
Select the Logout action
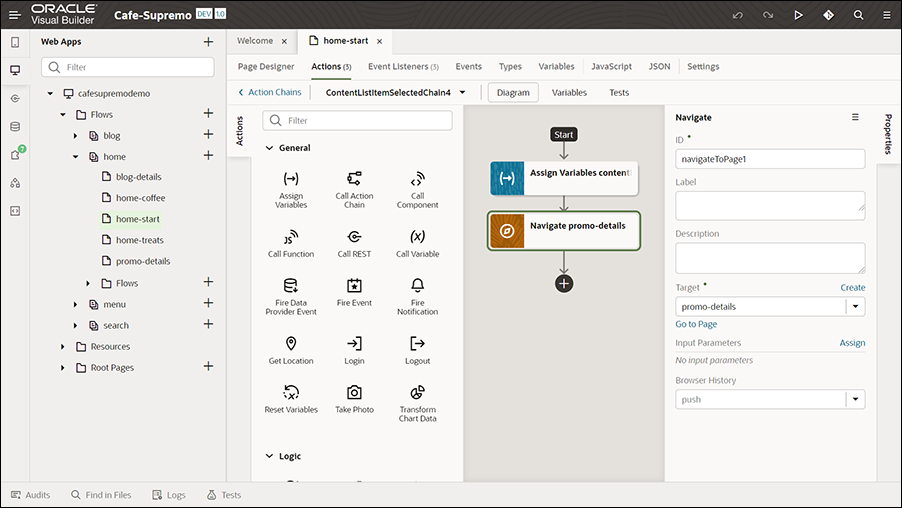418,350
